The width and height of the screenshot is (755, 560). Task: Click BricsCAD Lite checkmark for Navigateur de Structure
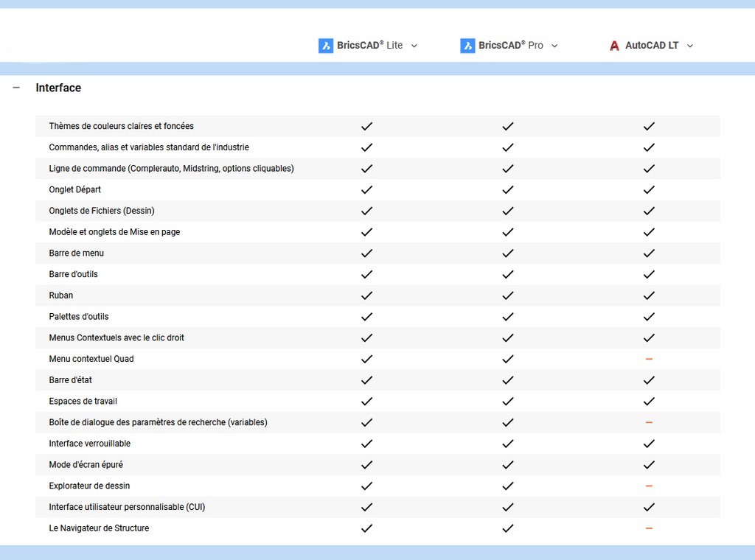click(x=367, y=528)
